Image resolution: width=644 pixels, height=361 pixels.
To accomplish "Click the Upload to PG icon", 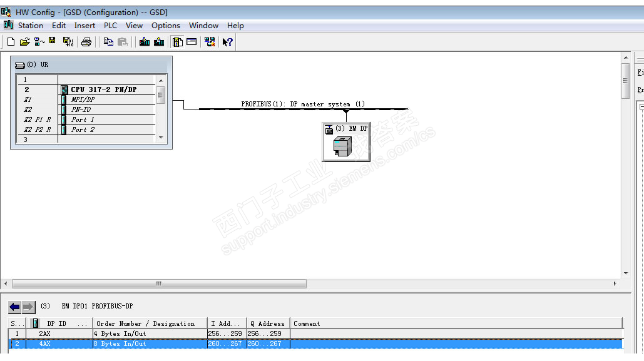I will [159, 41].
